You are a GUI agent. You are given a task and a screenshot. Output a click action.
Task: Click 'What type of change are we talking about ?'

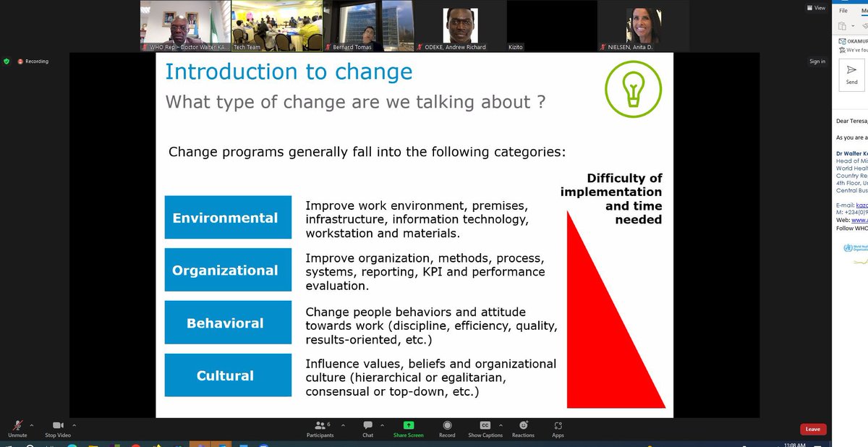click(x=355, y=102)
